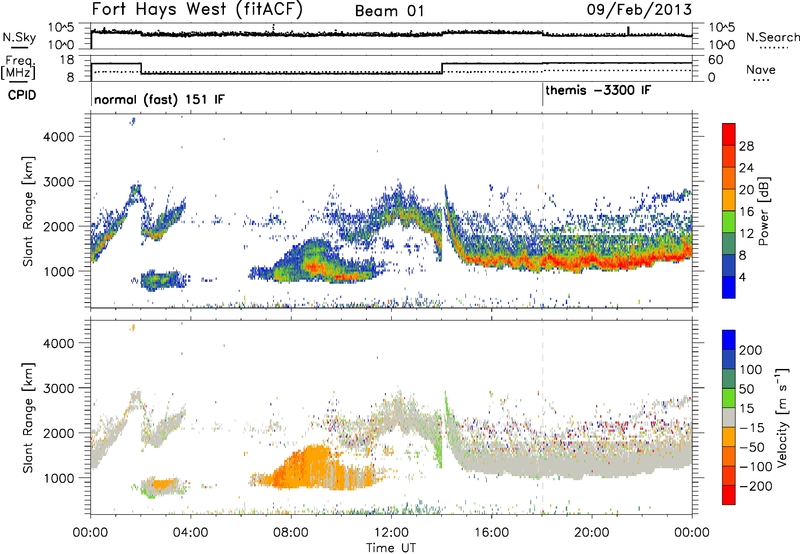The width and height of the screenshot is (800, 554).
Task: Click the '12:00' time tick label
Action: (391, 533)
